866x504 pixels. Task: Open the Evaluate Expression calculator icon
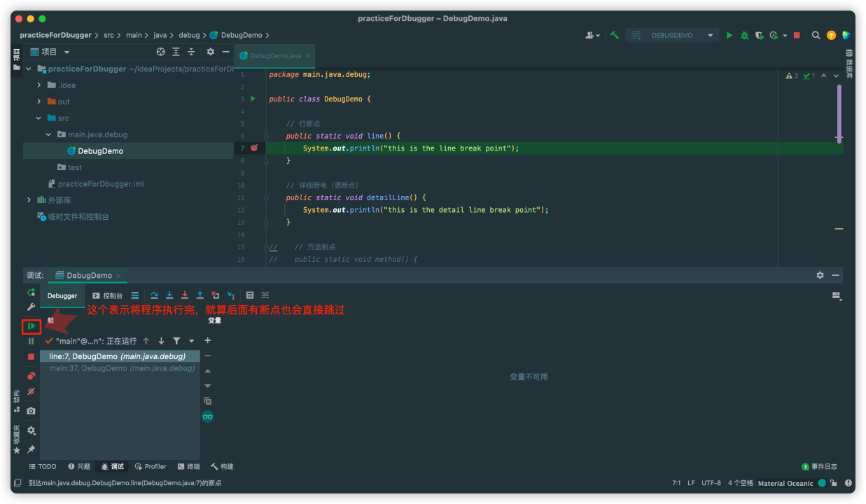(x=250, y=295)
